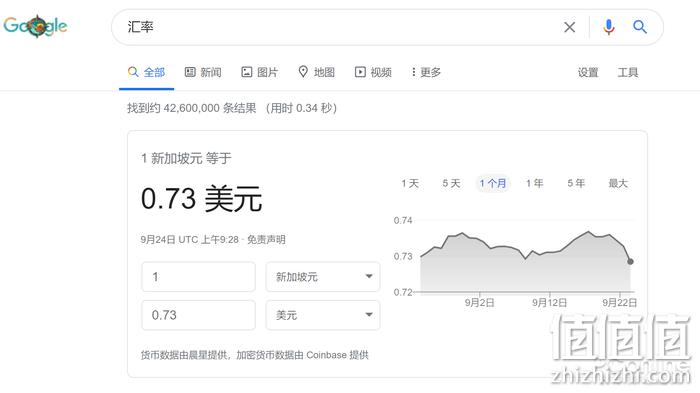Open 工具 search tools
This screenshot has width=700, height=393.
coord(628,72)
